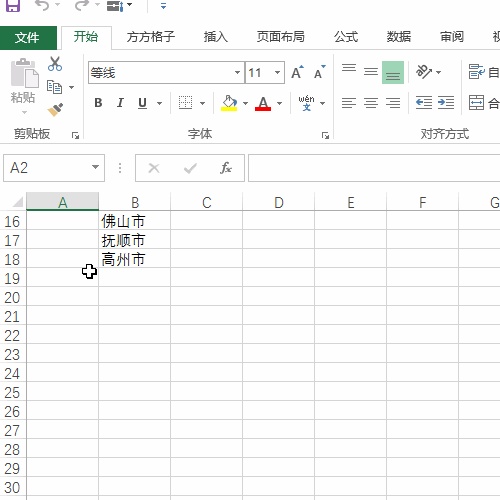The image size is (500, 500).
Task: Click the Insert Function fx icon
Action: coord(226,168)
